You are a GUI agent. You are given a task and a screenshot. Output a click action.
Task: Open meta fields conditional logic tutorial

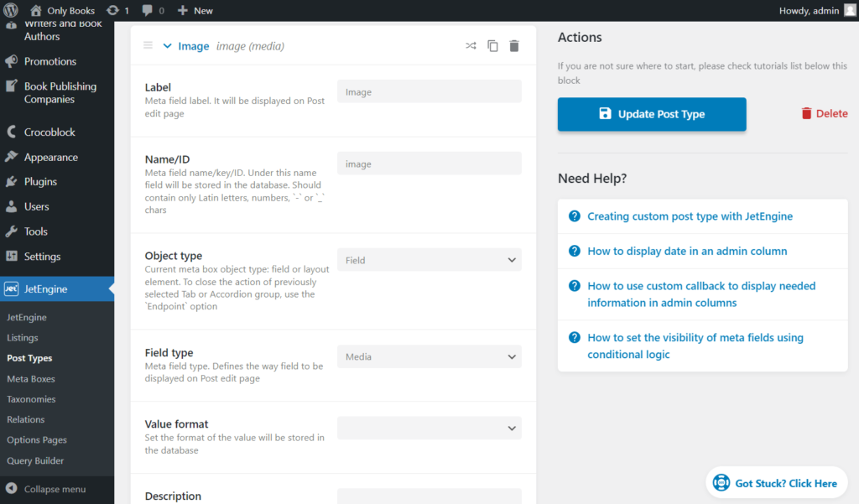pos(695,346)
